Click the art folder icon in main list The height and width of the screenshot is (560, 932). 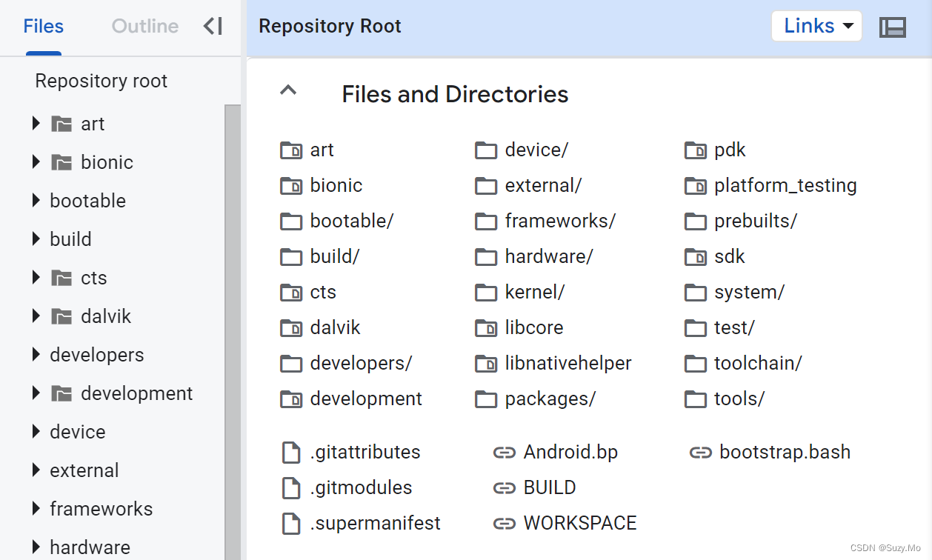pos(291,150)
